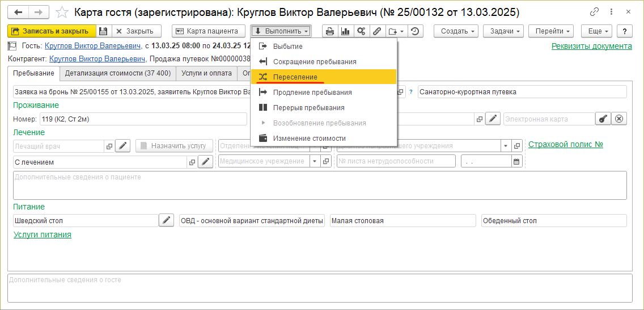This screenshot has width=644, height=310.
Task: Select Перерыв пребывания menu item
Action: point(324,108)
